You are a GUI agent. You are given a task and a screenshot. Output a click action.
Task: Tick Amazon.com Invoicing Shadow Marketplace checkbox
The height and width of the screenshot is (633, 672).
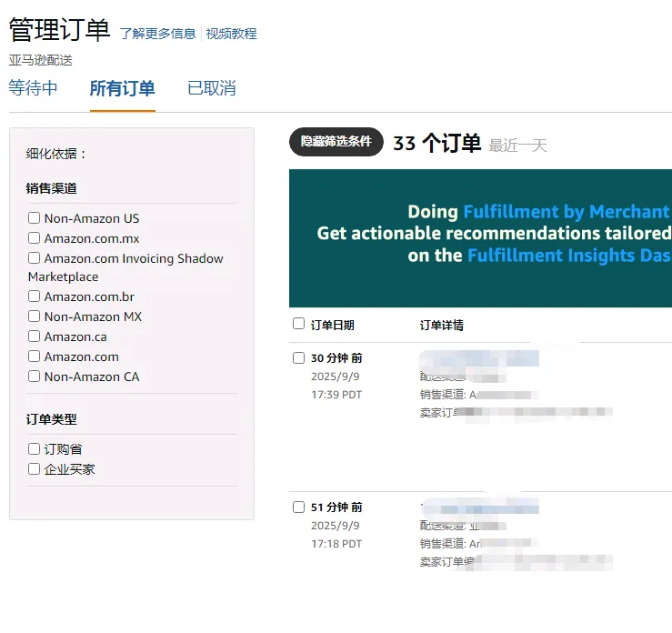(x=35, y=258)
